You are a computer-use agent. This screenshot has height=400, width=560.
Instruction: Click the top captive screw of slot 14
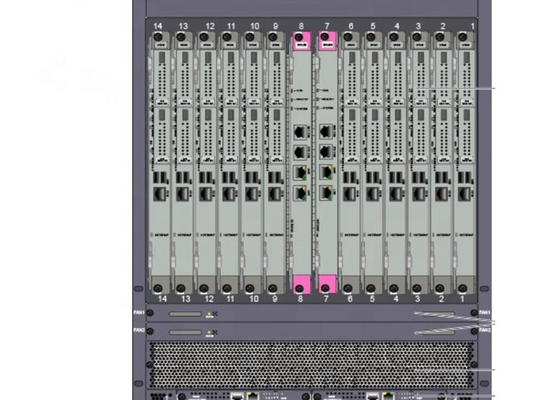(x=158, y=37)
